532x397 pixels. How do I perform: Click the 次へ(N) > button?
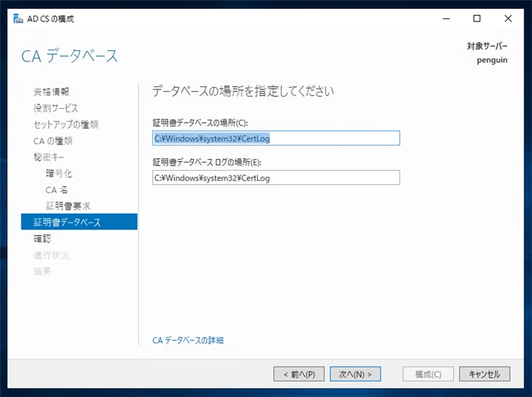coord(355,374)
